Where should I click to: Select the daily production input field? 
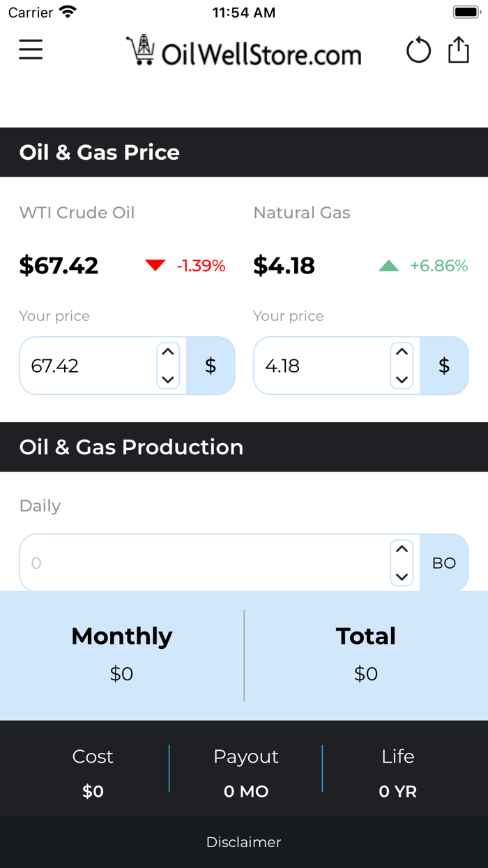[195, 562]
